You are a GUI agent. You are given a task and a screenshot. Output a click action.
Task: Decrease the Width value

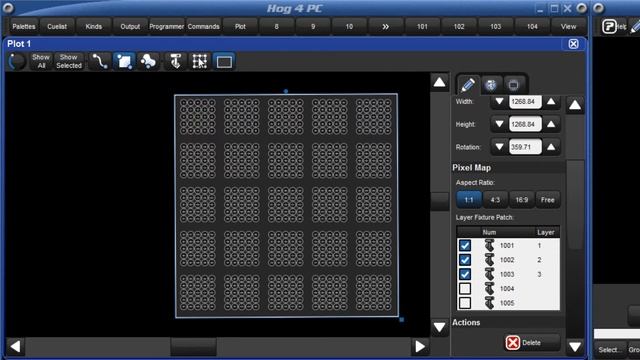point(499,102)
